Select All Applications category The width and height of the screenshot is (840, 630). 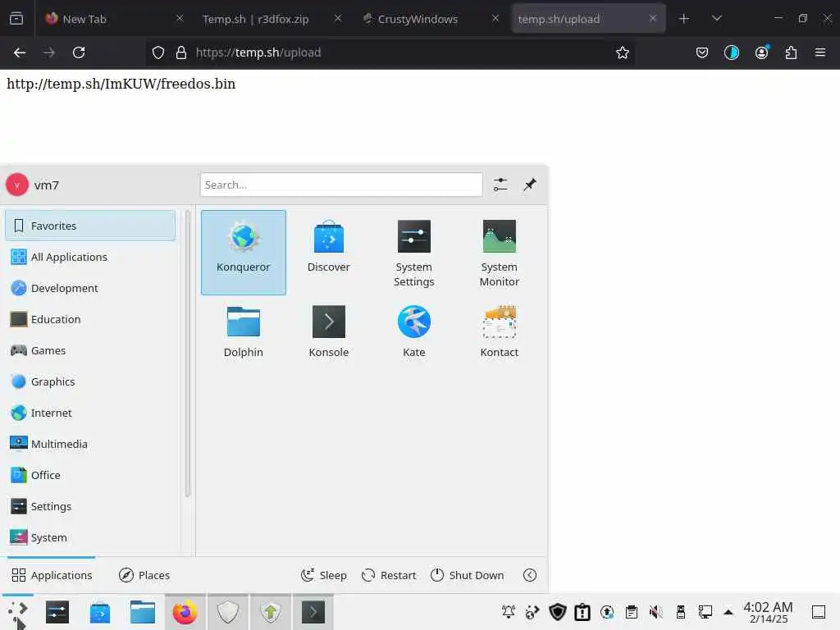tap(90, 257)
